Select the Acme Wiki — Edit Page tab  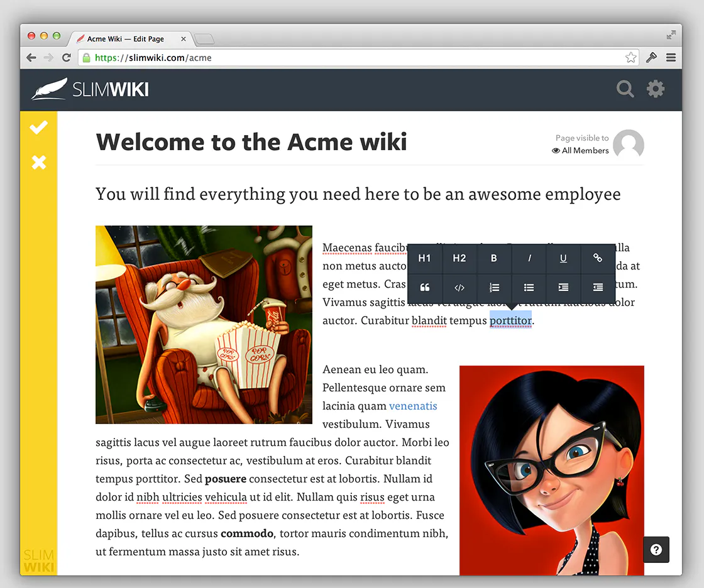pos(129,39)
